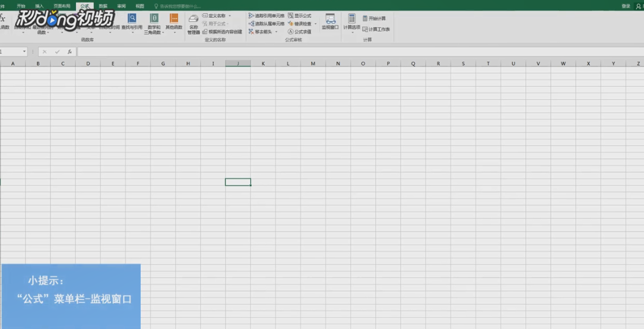This screenshot has height=329, width=644.
Task: Click the fx button beside formula bar
Action: click(70, 52)
